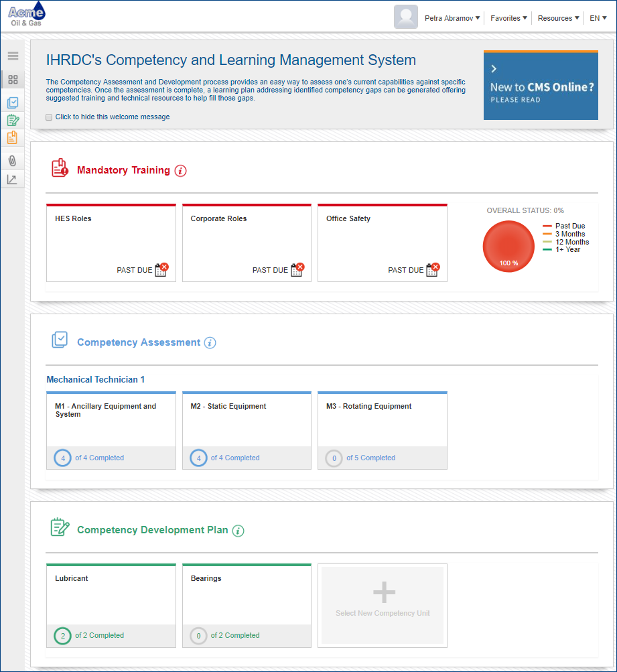The image size is (617, 672).
Task: Click the red Mandatory Training section icon
Action: 60,167
